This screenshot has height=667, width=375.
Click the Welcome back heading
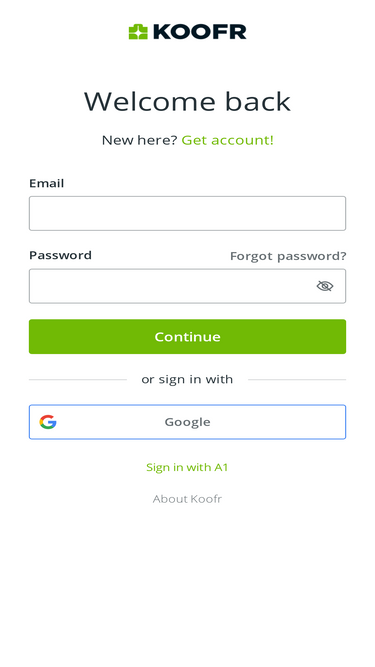click(x=188, y=101)
